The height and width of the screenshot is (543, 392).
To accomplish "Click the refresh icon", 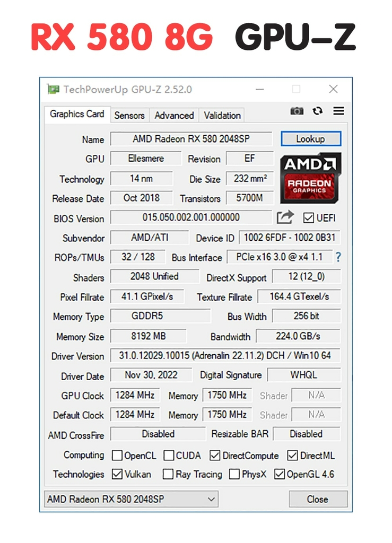I will tap(318, 111).
